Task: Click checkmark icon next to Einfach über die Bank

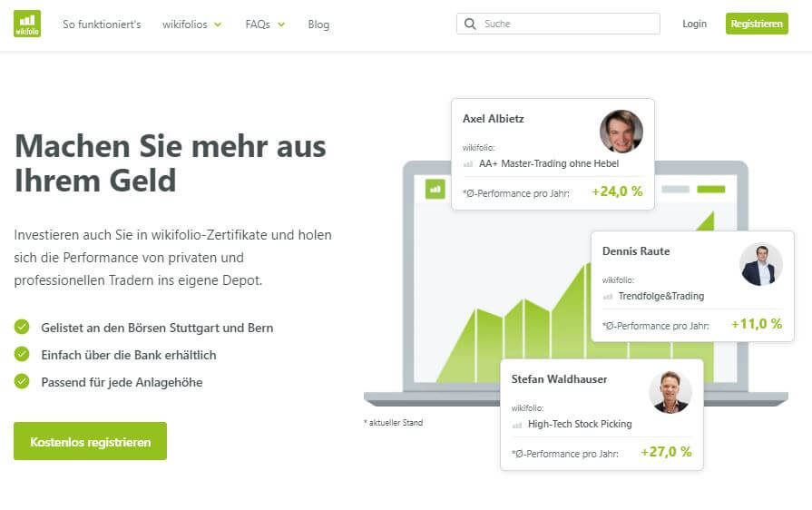Action: [22, 354]
